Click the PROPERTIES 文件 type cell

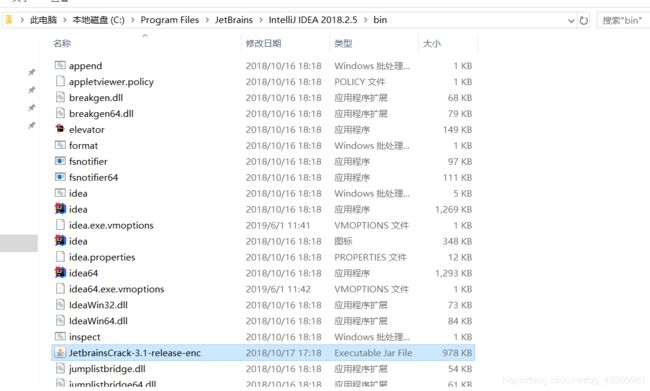pyautogui.click(x=370, y=257)
